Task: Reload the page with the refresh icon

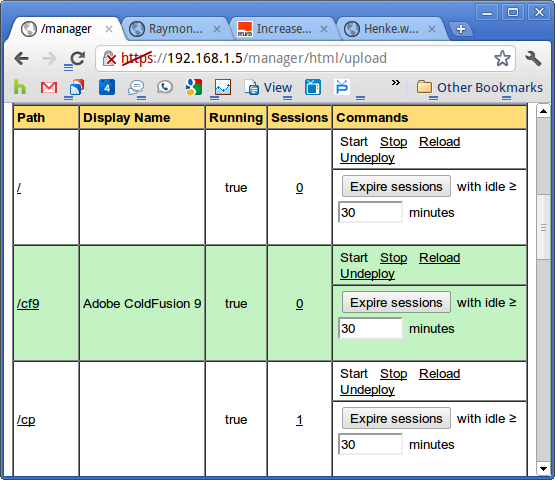Action: point(77,58)
